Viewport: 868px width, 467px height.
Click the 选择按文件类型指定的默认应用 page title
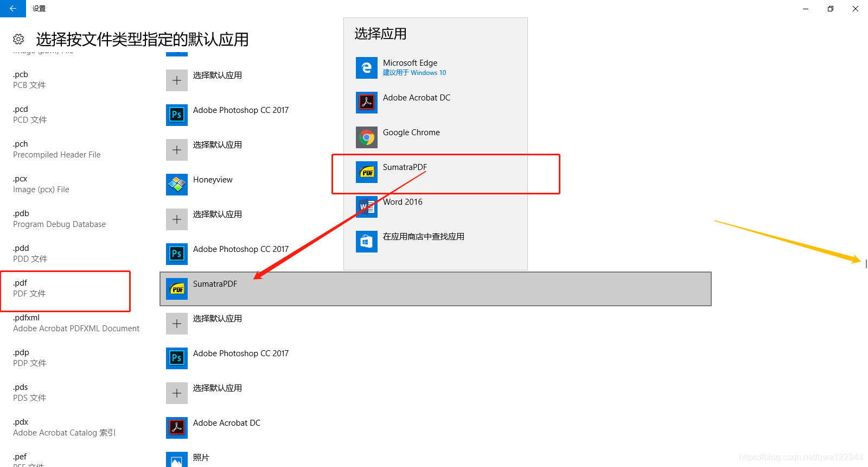pyautogui.click(x=142, y=39)
